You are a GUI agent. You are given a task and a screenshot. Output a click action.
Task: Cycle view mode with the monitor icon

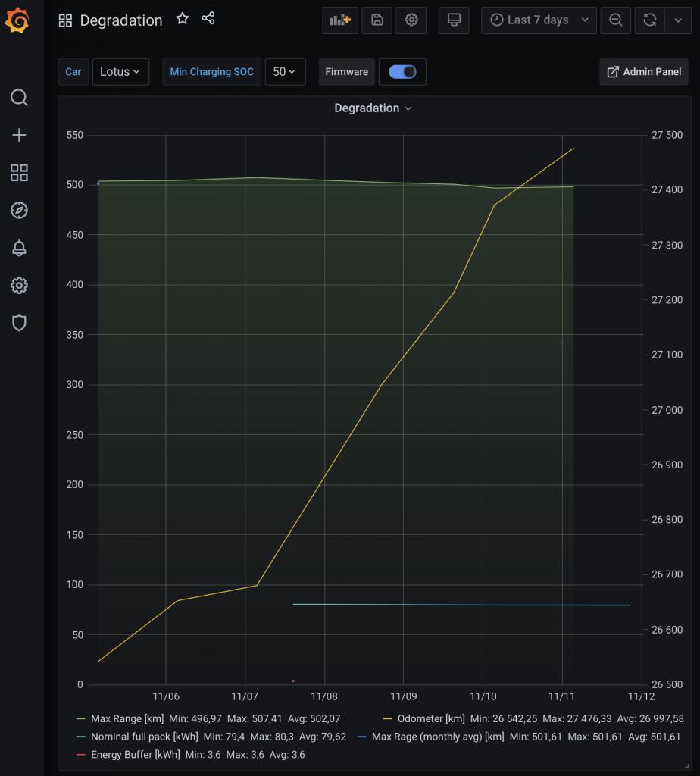pyautogui.click(x=454, y=20)
